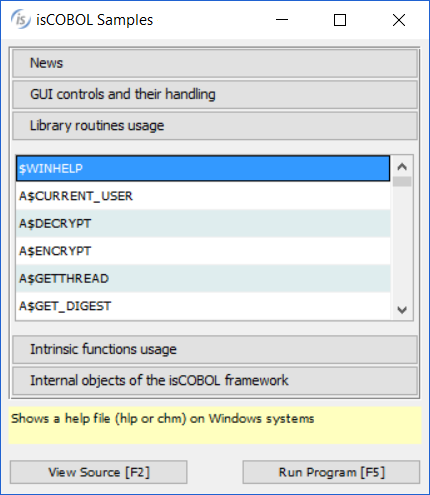The width and height of the screenshot is (430, 495).
Task: Open Internal objects of the isCOBOL framework
Action: click(x=215, y=381)
